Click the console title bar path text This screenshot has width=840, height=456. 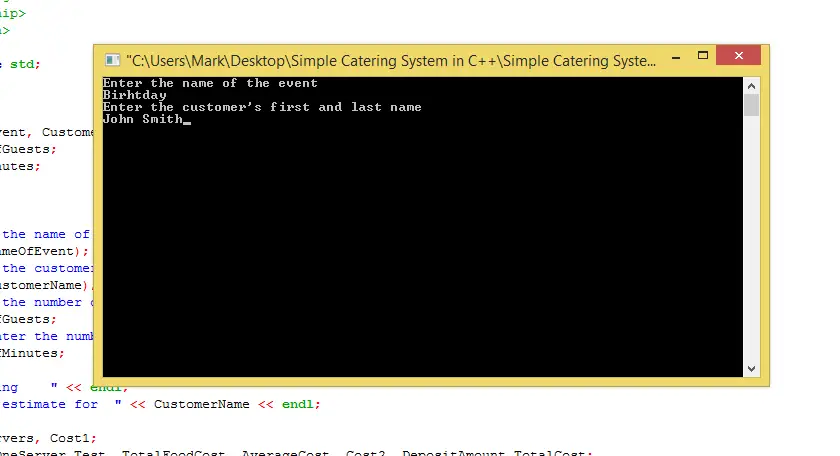[390, 60]
